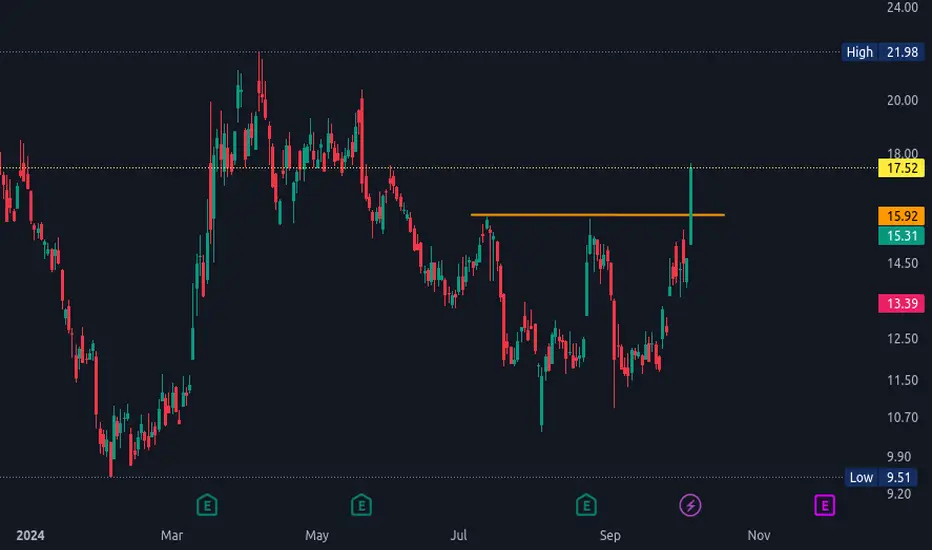Click the 9.20 price axis value
This screenshot has width=932, height=550.
pyautogui.click(x=899, y=494)
